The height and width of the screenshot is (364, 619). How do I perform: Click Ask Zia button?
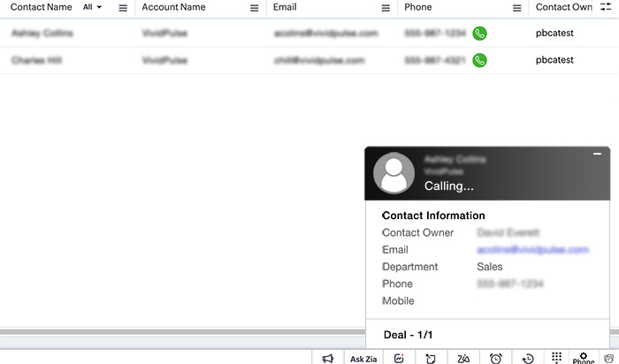point(363,359)
